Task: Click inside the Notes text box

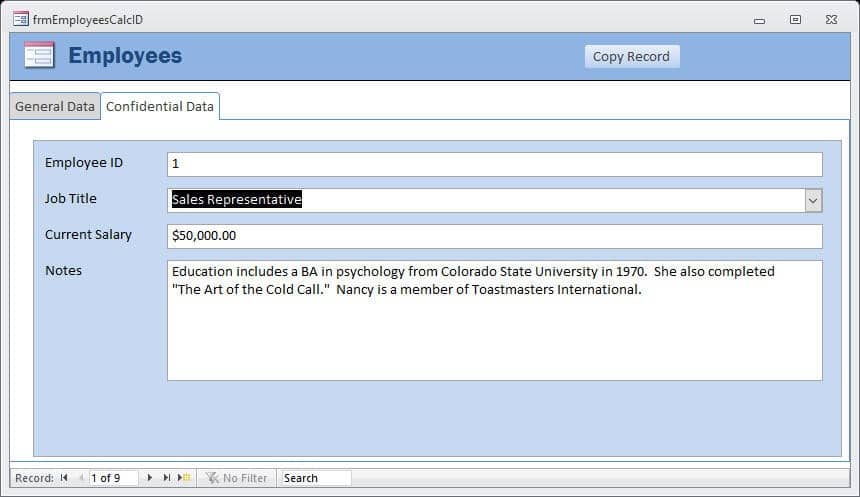Action: pos(494,320)
